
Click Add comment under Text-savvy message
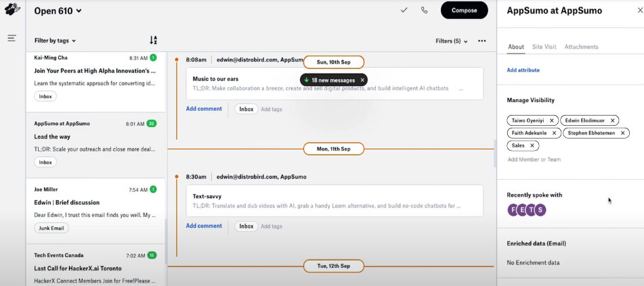click(204, 226)
